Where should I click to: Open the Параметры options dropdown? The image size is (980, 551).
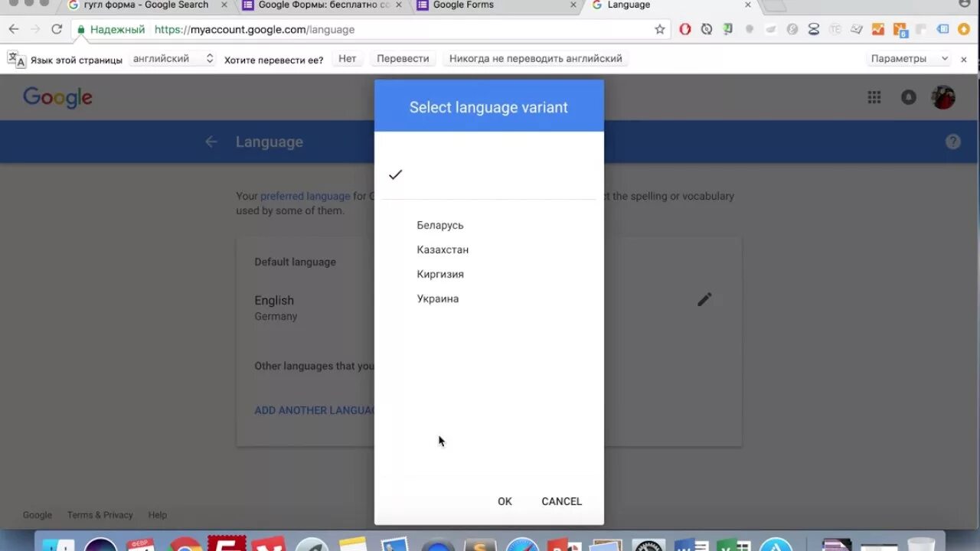(910, 58)
